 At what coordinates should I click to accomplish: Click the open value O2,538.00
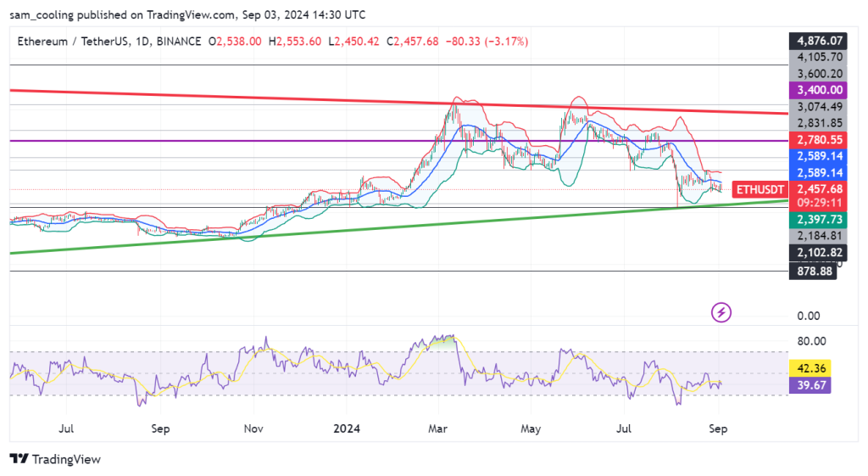click(x=235, y=42)
